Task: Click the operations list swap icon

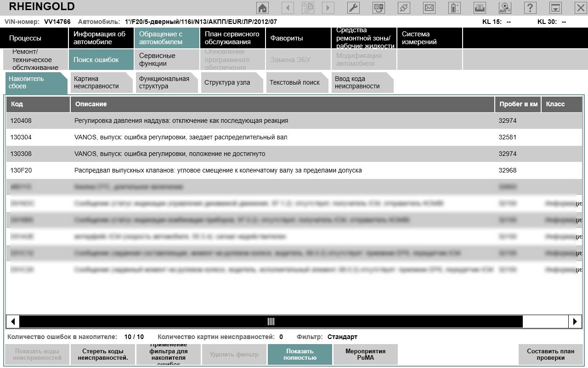Action: coord(379,8)
